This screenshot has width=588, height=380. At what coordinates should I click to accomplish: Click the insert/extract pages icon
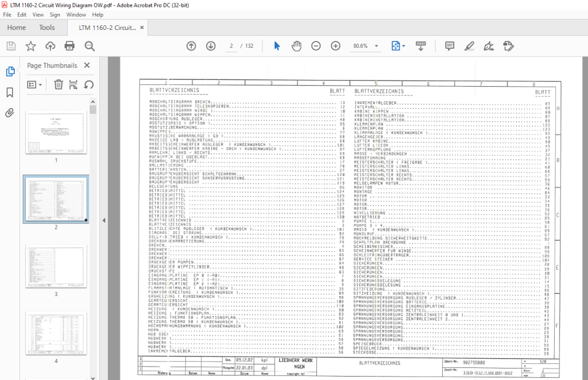pyautogui.click(x=73, y=85)
